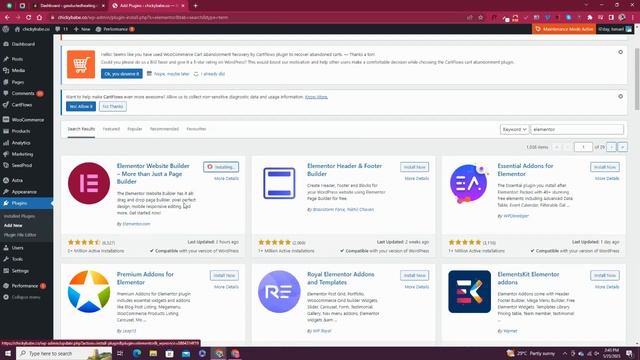This screenshot has width=640, height=360.
Task: Open the New content admin bar menu
Action: (82, 29)
